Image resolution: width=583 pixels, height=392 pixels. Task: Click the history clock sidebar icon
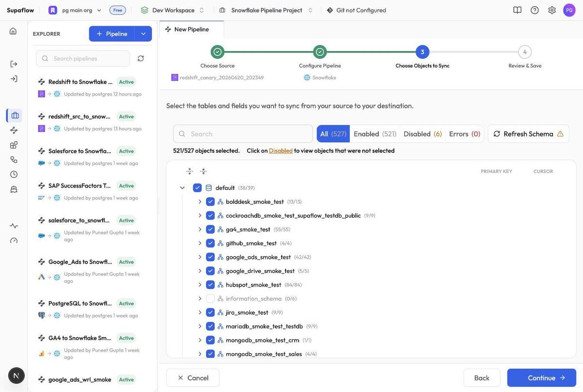(14, 174)
